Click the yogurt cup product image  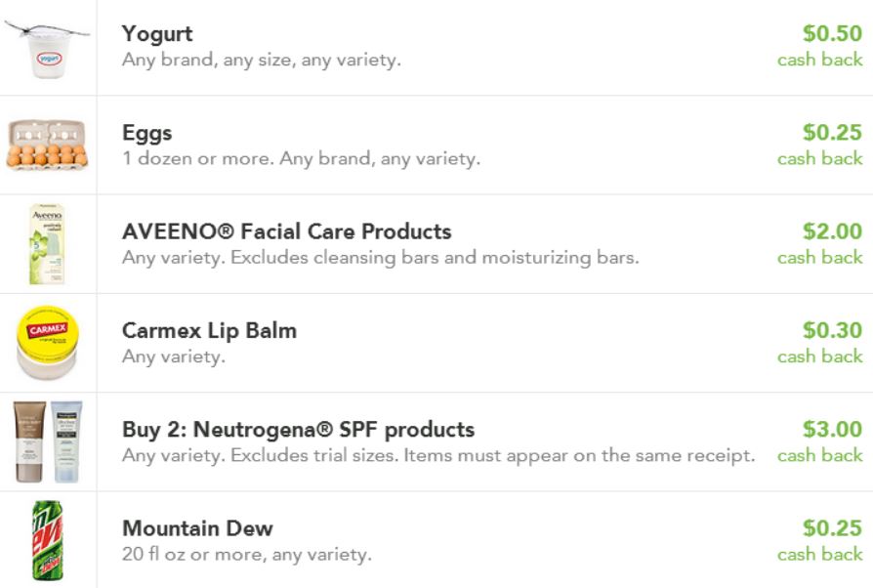click(x=47, y=48)
